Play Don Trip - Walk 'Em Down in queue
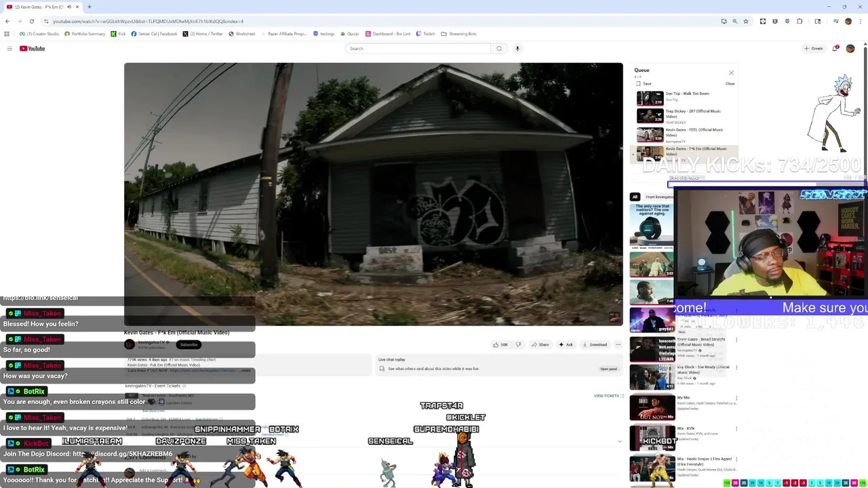868x488 pixels. pos(685,97)
